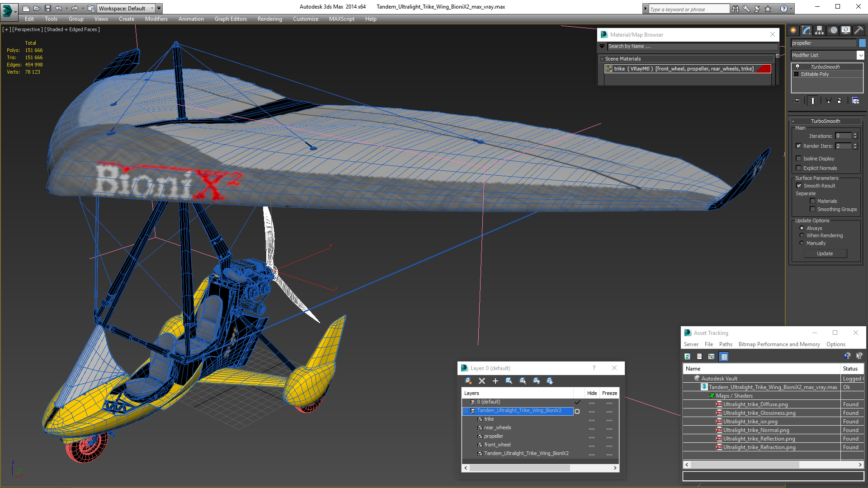This screenshot has width=868, height=488.
Task: Click the propeller object color swatch
Action: click(x=862, y=43)
